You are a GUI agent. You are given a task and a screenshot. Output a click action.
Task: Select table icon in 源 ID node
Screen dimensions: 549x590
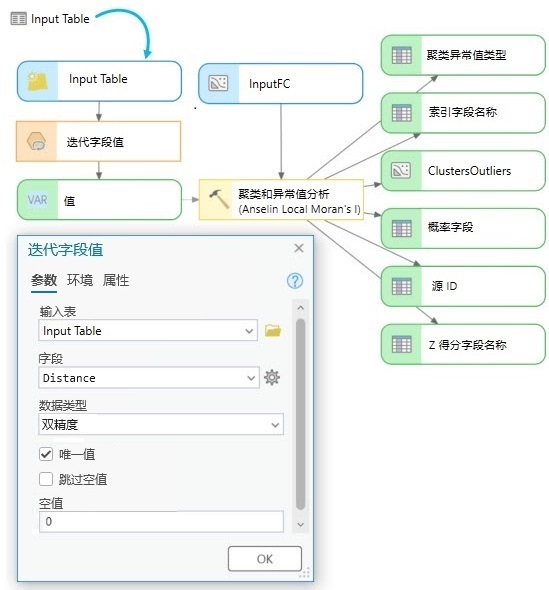point(401,286)
